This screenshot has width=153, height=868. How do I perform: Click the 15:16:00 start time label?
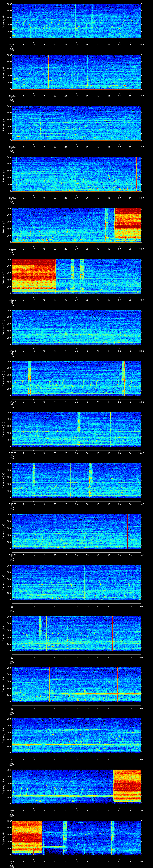click(12, 811)
